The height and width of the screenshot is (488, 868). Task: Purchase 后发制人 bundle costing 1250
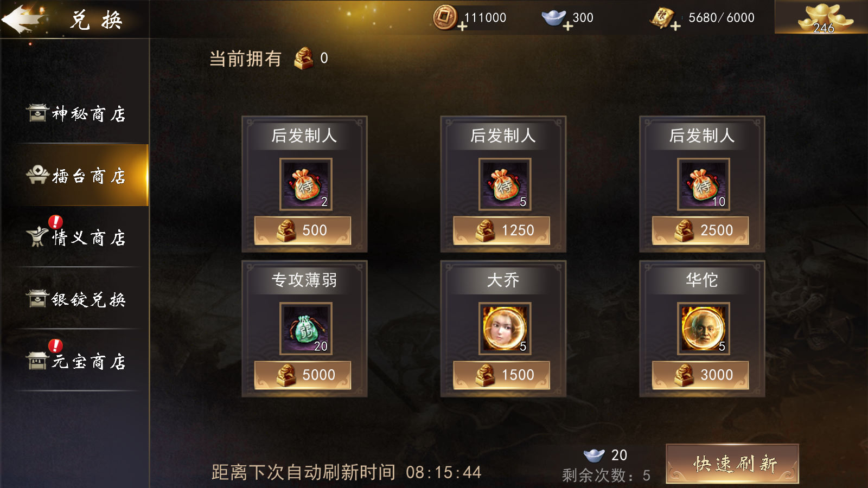pos(502,230)
